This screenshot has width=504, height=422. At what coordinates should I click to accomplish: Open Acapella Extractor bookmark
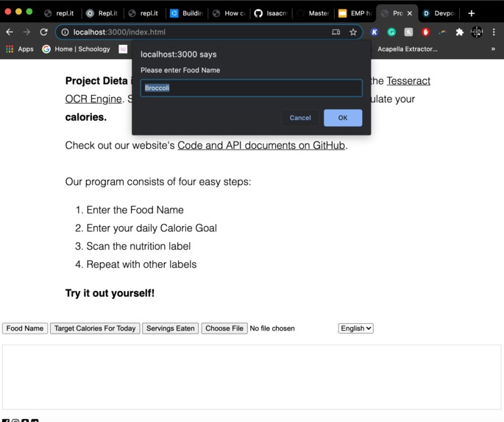click(x=408, y=49)
